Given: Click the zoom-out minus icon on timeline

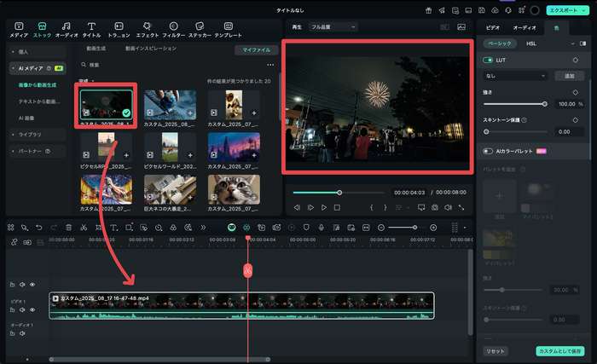Looking at the screenshot, I should coord(381,228).
